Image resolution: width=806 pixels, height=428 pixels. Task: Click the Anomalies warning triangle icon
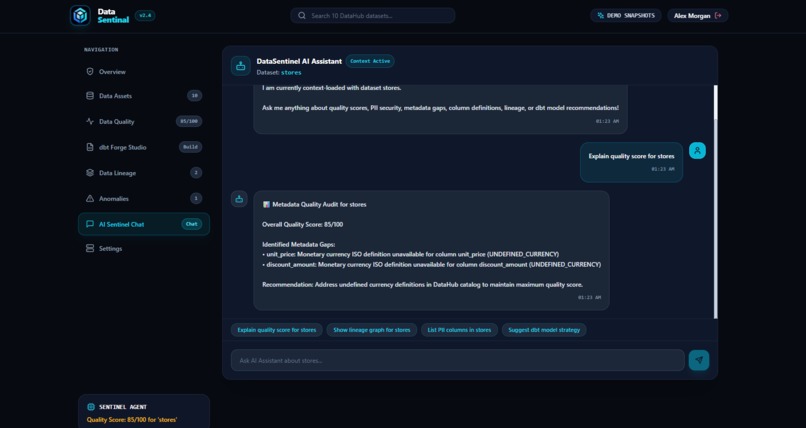[90, 198]
